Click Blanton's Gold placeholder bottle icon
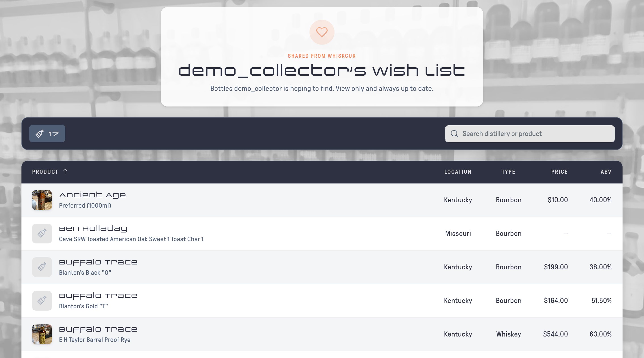 (42, 300)
